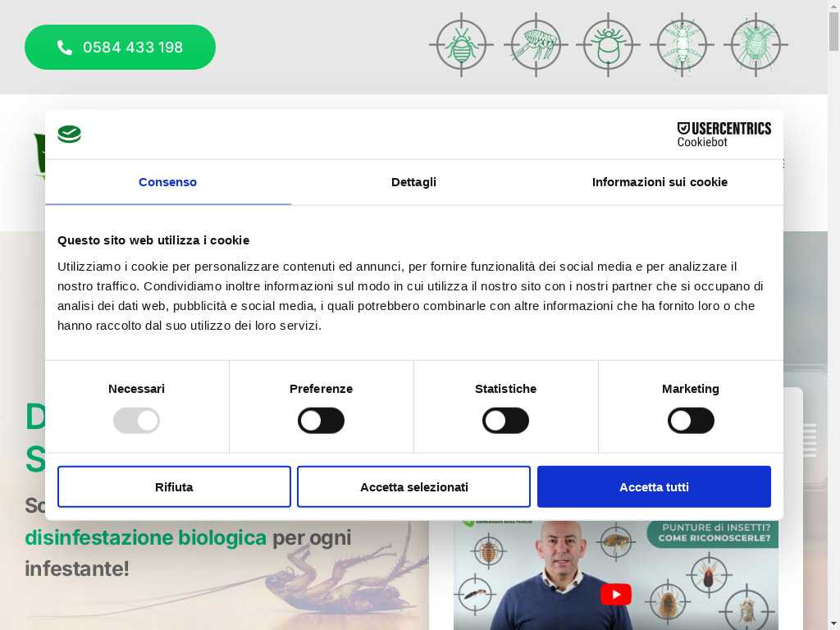This screenshot has width=840, height=630.
Task: Select the Consenso tab
Action: click(x=167, y=182)
